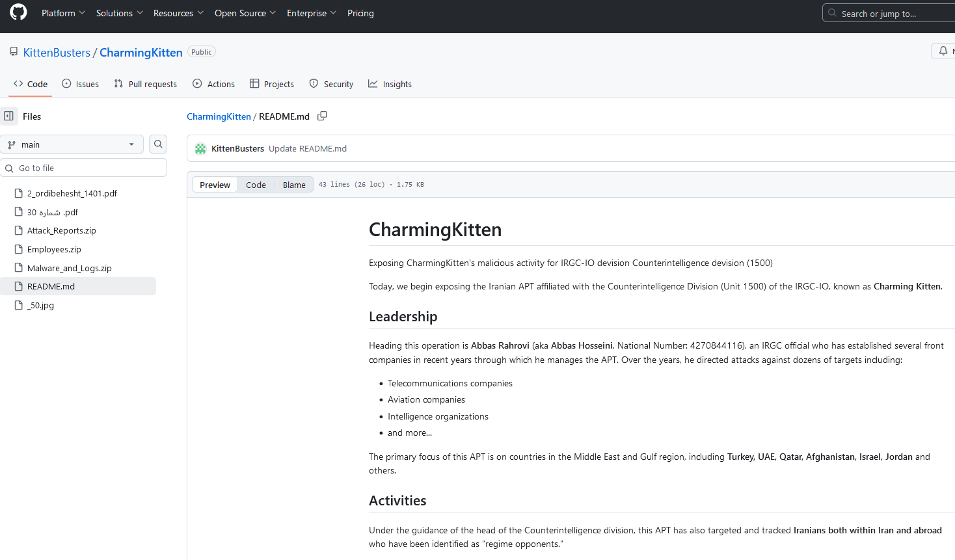Click the GitHub logo icon
This screenshot has width=955, height=560.
click(18, 12)
